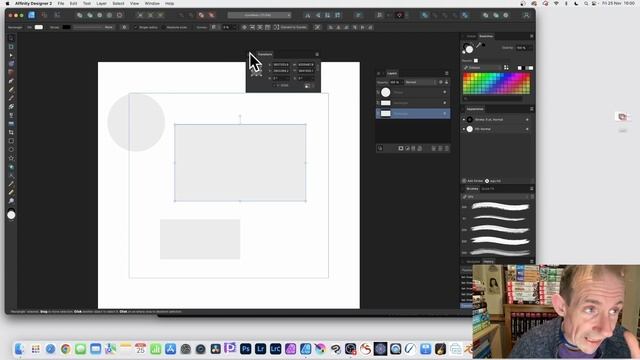640x360 pixels.
Task: Open the Appearance panel options menu
Action: [x=531, y=109]
